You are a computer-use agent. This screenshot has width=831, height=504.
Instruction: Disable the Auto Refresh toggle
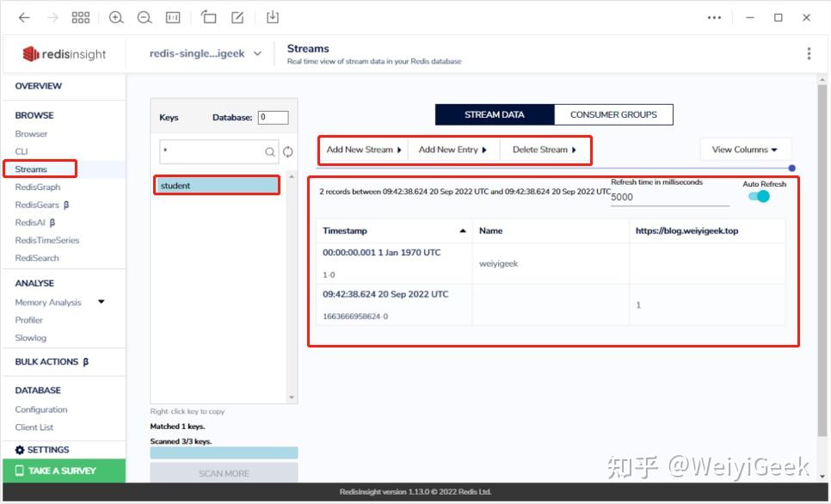tap(759, 197)
